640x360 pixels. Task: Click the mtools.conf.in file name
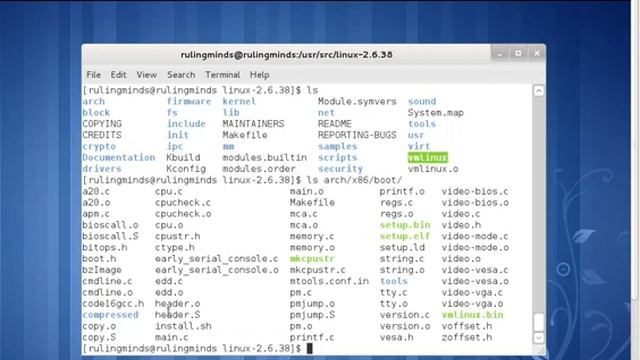pos(329,281)
